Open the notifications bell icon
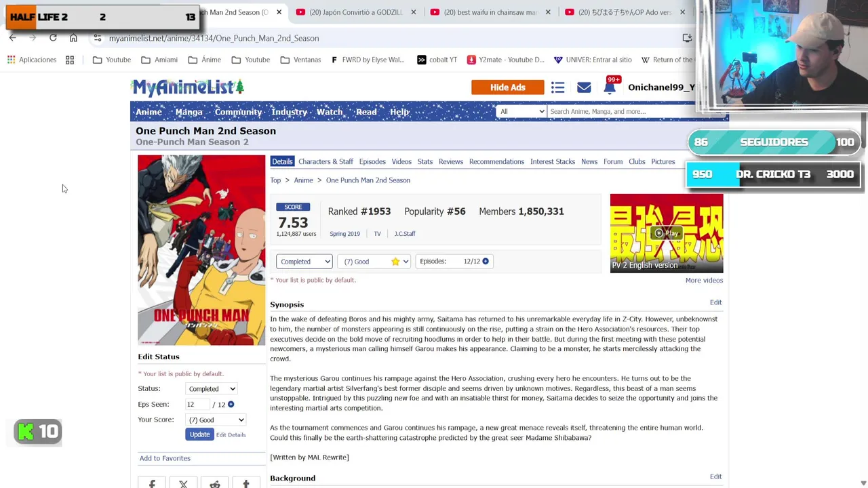The width and height of the screenshot is (868, 488). point(610,87)
